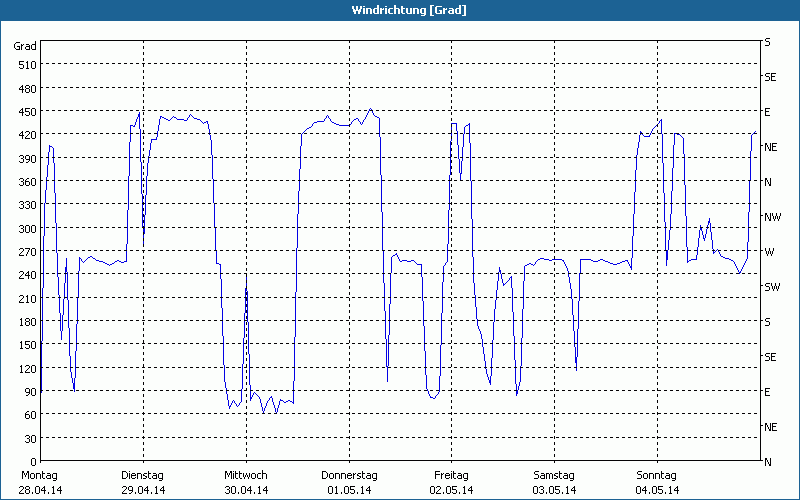Select the 450 tick label on left axis
This screenshot has height=500, width=800.
click(25, 112)
